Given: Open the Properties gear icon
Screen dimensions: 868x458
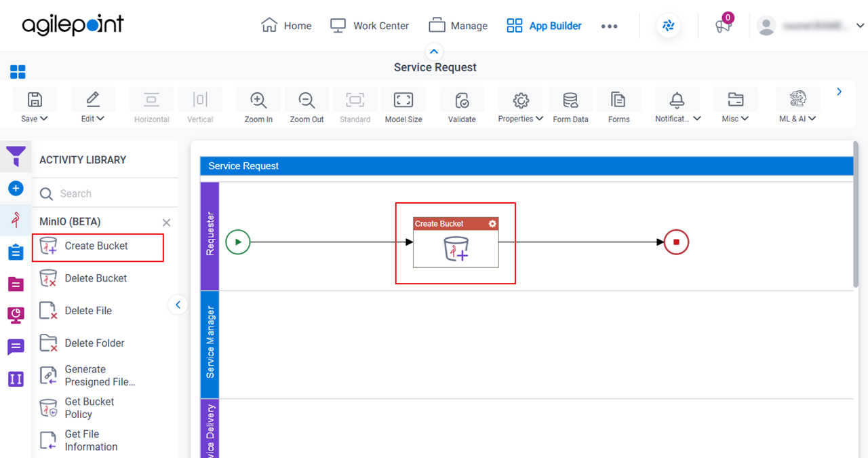Looking at the screenshot, I should (521, 100).
